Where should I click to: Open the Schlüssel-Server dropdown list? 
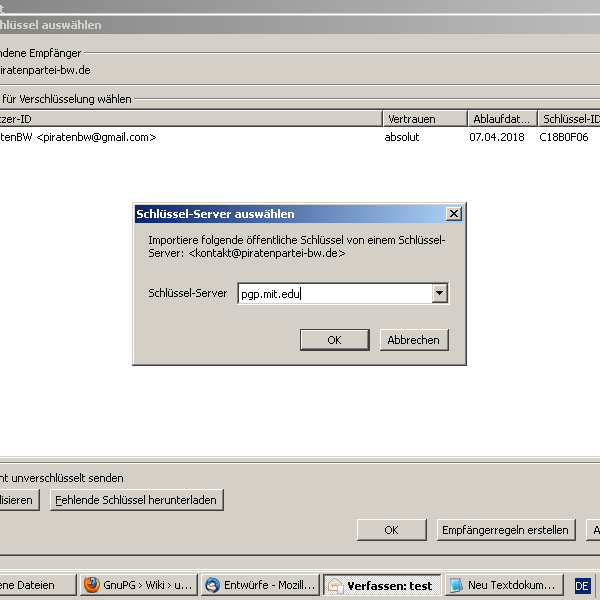click(x=438, y=294)
